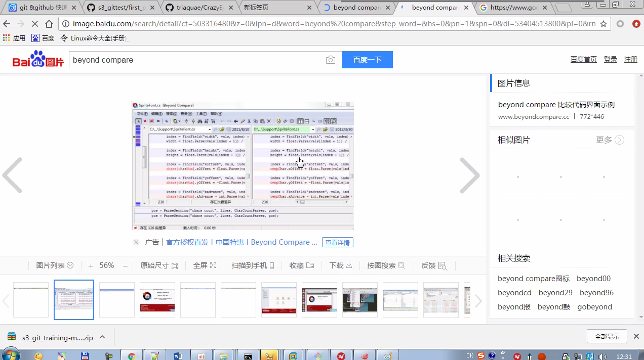
Task: Click related search 'beyond29'
Action: click(555, 293)
